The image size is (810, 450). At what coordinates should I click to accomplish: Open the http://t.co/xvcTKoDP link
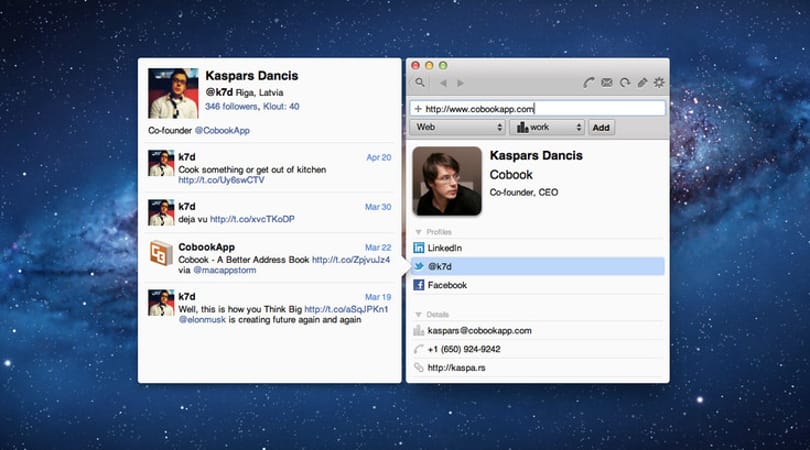coord(252,219)
